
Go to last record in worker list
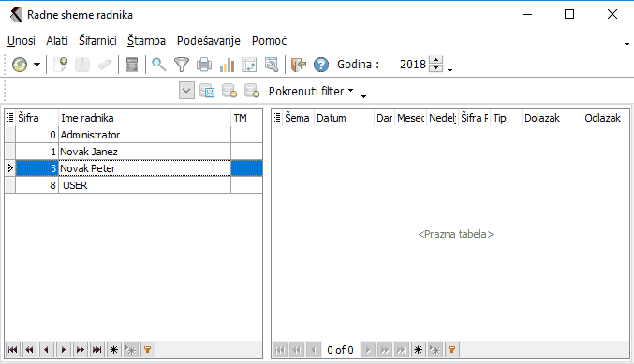pos(97,349)
